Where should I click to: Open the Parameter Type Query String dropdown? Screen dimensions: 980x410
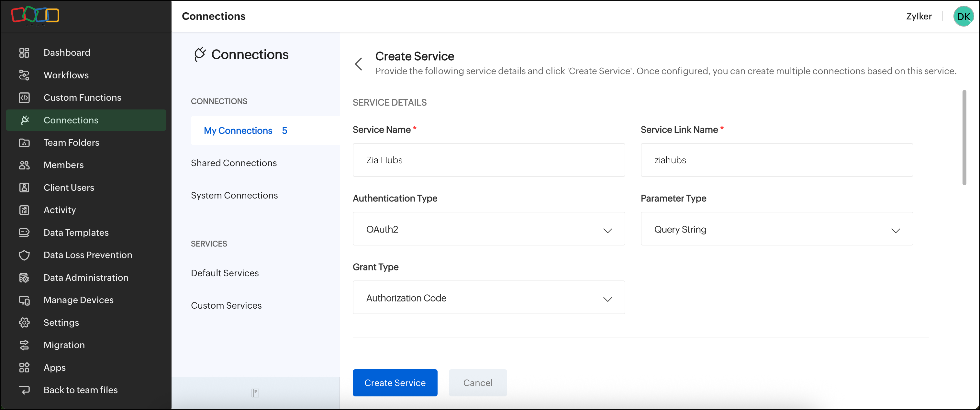pos(776,229)
